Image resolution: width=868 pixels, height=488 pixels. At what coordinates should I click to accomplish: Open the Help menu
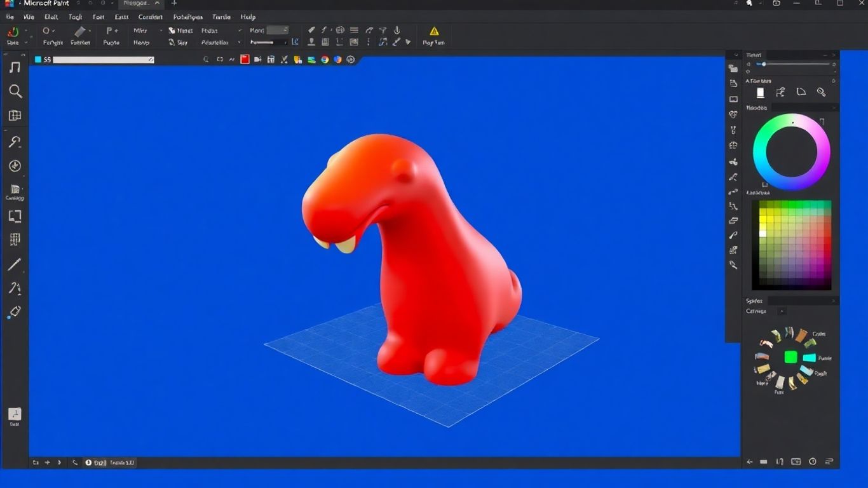[x=248, y=17]
